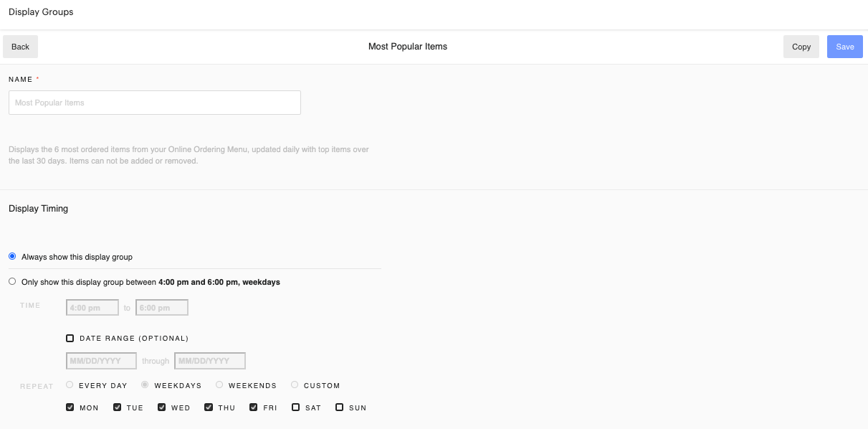Click the TIME label

[x=30, y=306]
